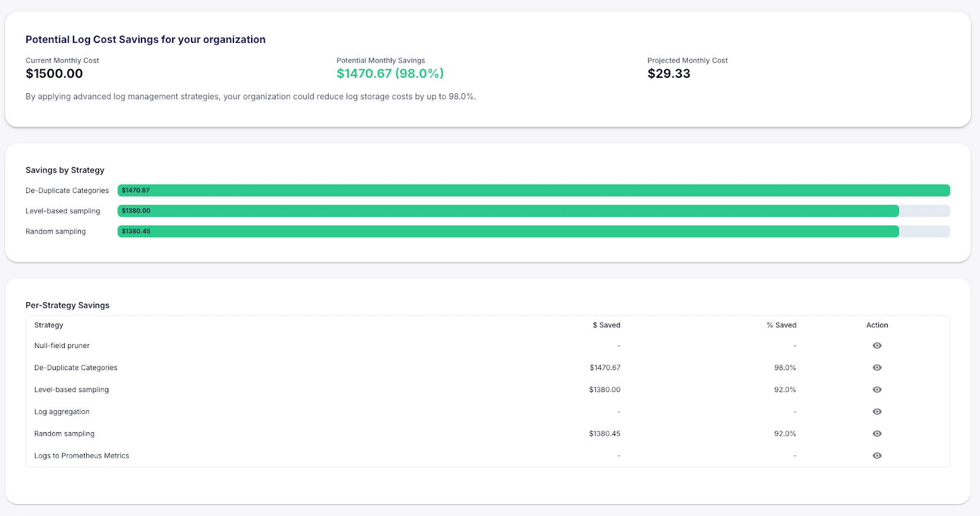Image resolution: width=980 pixels, height=516 pixels.
Task: Click the Savings by Strategy heading
Action: (65, 170)
